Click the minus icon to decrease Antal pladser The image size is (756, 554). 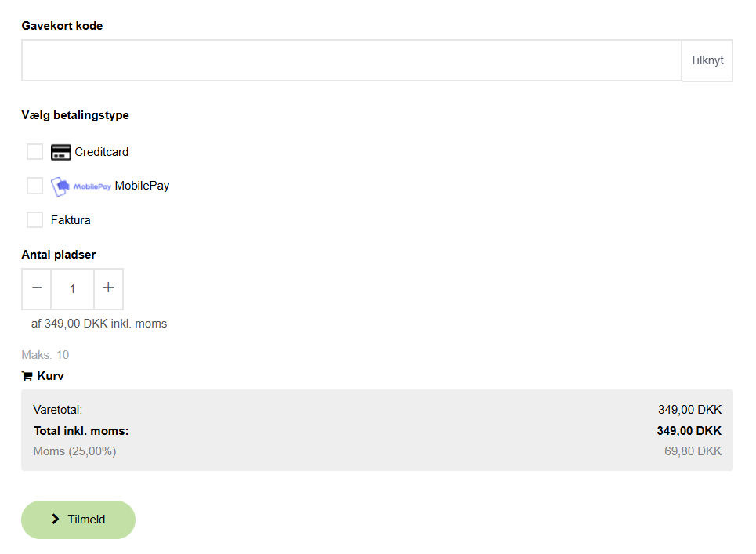(x=36, y=288)
